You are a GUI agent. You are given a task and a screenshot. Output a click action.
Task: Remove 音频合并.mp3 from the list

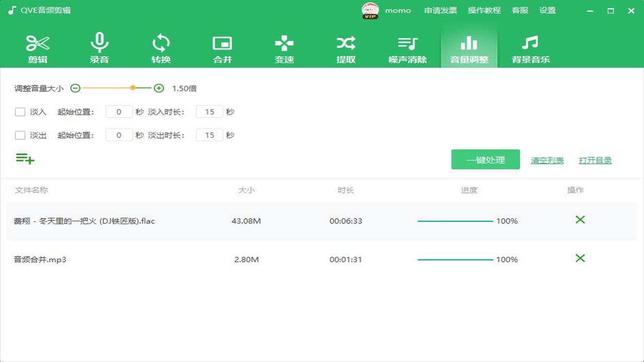pyautogui.click(x=580, y=258)
